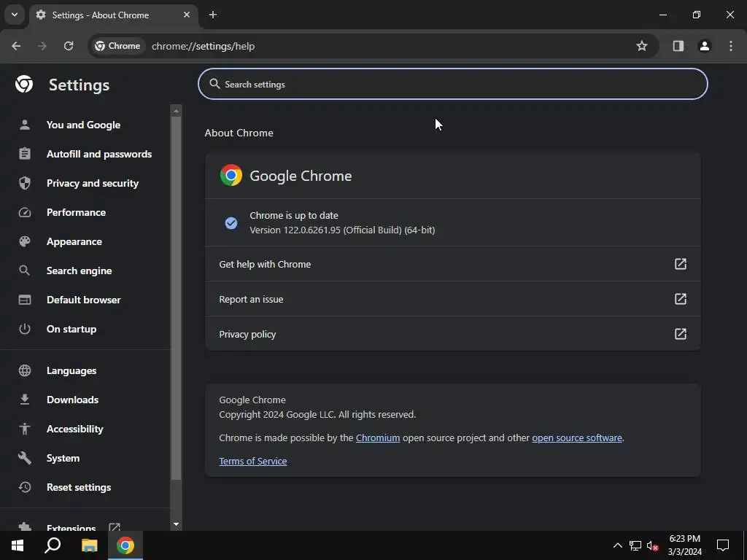Open the Default browser window icon
Screen dimensions: 747x560
pos(24,300)
